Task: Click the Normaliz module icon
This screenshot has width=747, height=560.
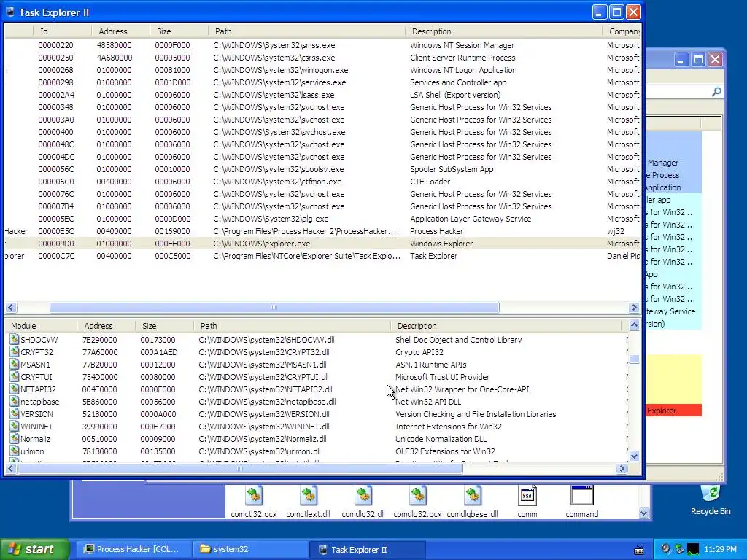Action: (15, 438)
